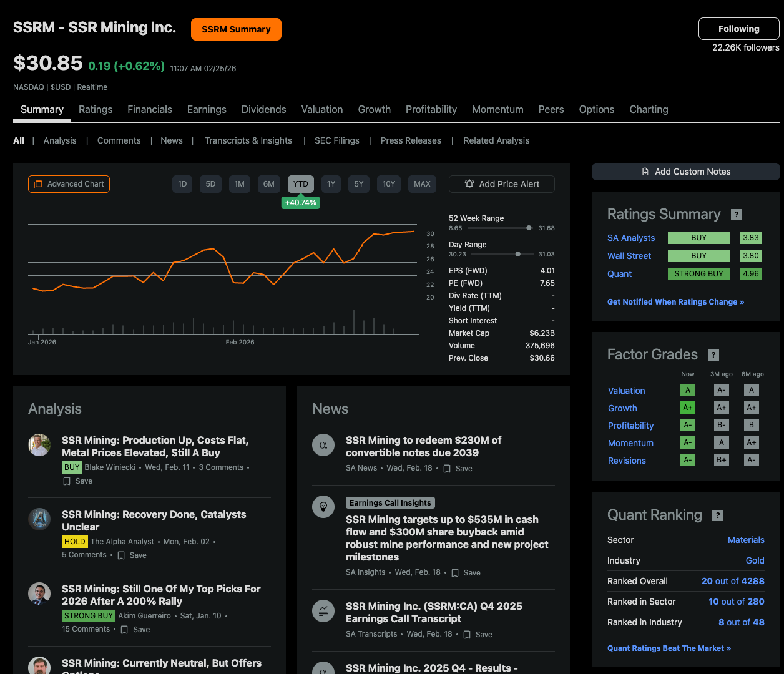Open Advanced Chart
Screen dimensions: 784x674
pyautogui.click(x=69, y=184)
